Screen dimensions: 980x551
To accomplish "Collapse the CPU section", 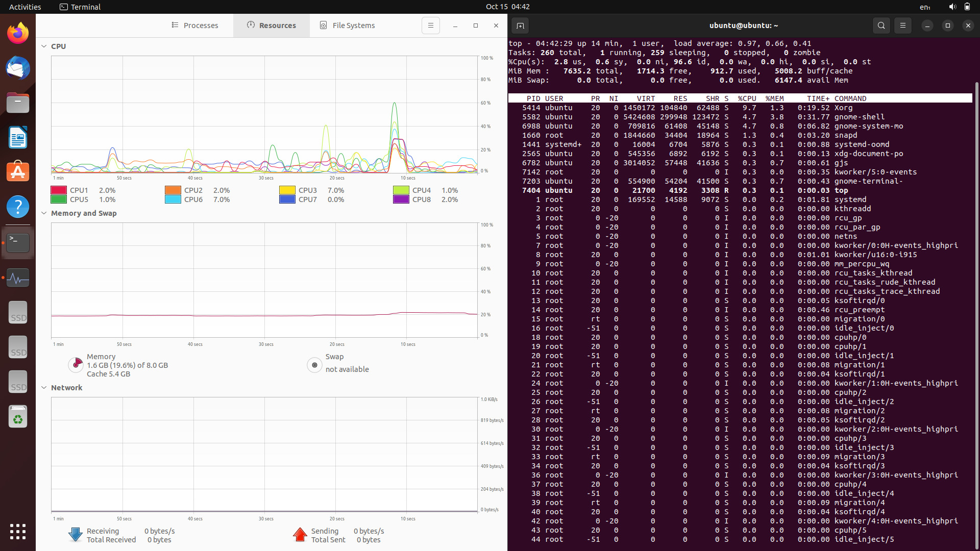I will [x=44, y=46].
